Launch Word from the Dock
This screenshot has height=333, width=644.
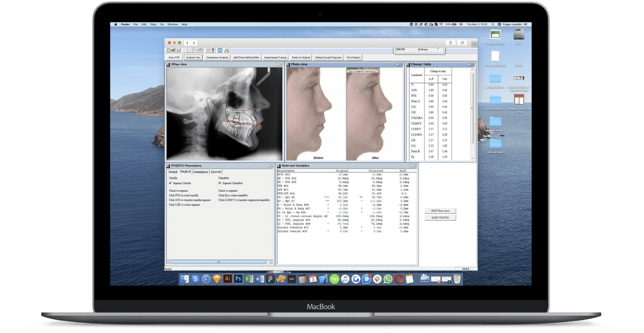click(260, 279)
